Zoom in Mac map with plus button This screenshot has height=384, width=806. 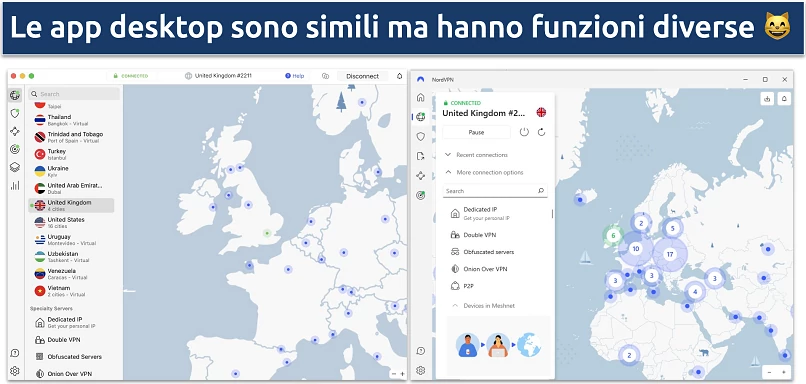click(x=402, y=374)
